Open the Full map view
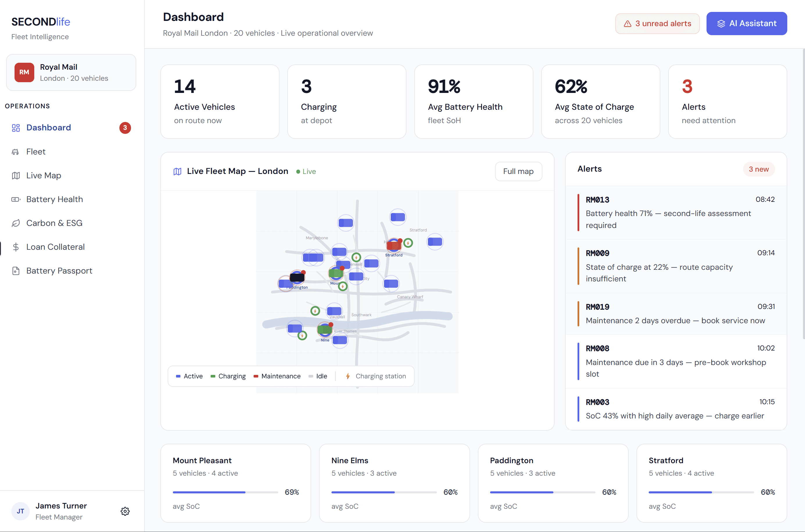 click(518, 171)
